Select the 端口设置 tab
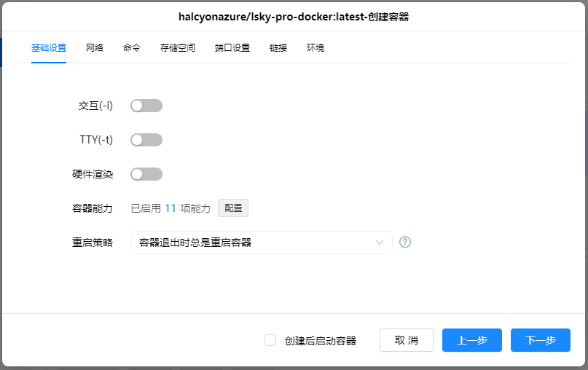This screenshot has width=588, height=370. 232,48
